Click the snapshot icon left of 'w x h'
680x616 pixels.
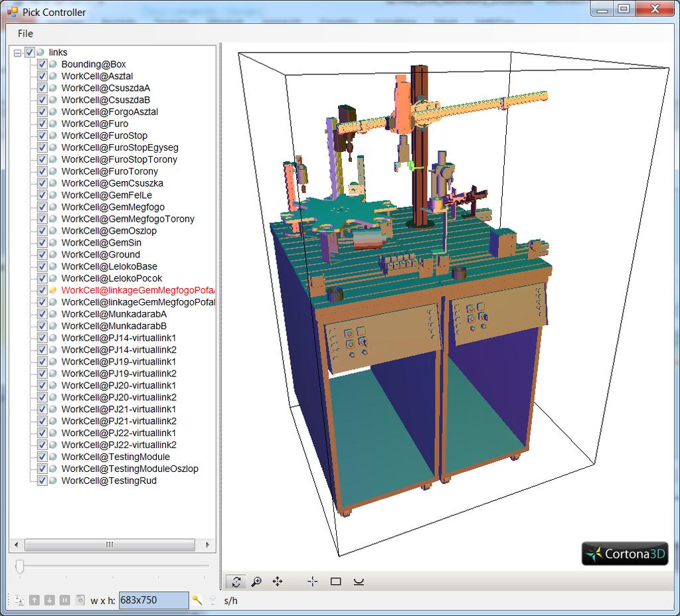(80, 600)
